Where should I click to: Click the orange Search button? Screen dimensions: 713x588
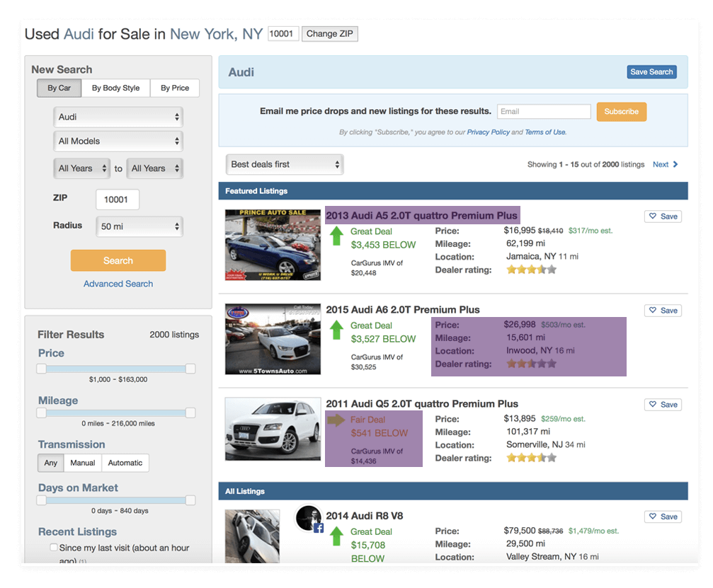coord(118,260)
